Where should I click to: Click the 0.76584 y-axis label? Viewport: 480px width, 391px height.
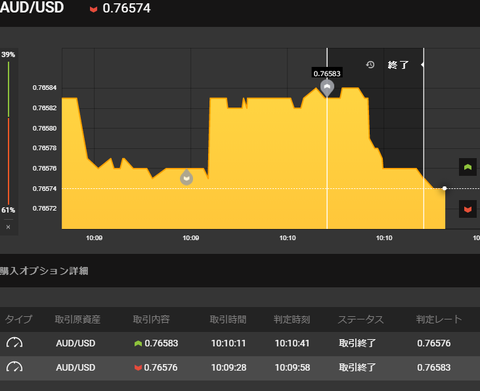click(x=44, y=88)
